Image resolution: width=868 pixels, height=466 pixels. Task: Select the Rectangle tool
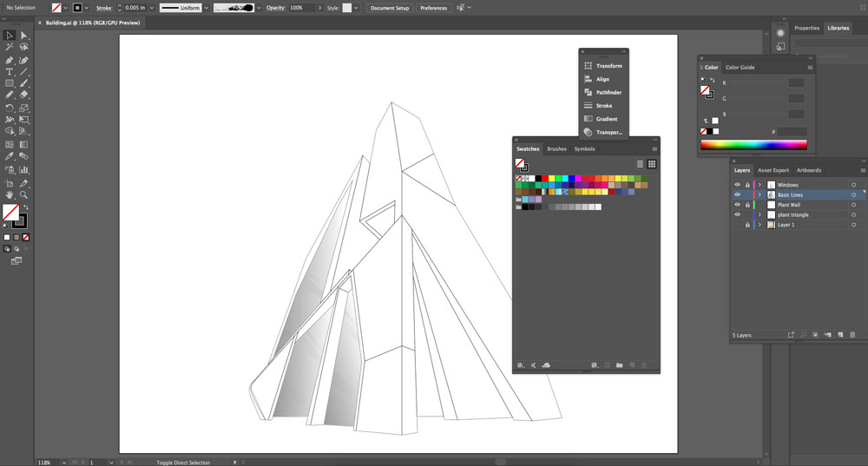[10, 83]
